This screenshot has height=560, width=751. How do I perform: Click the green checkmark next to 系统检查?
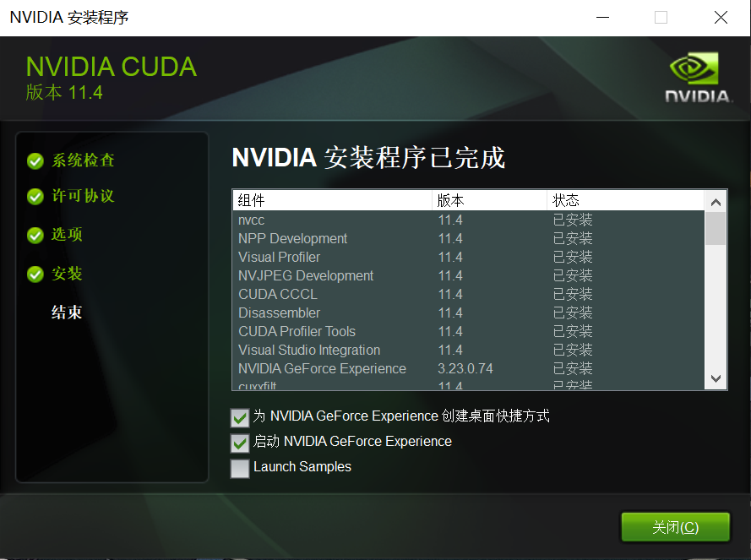[x=35, y=161]
